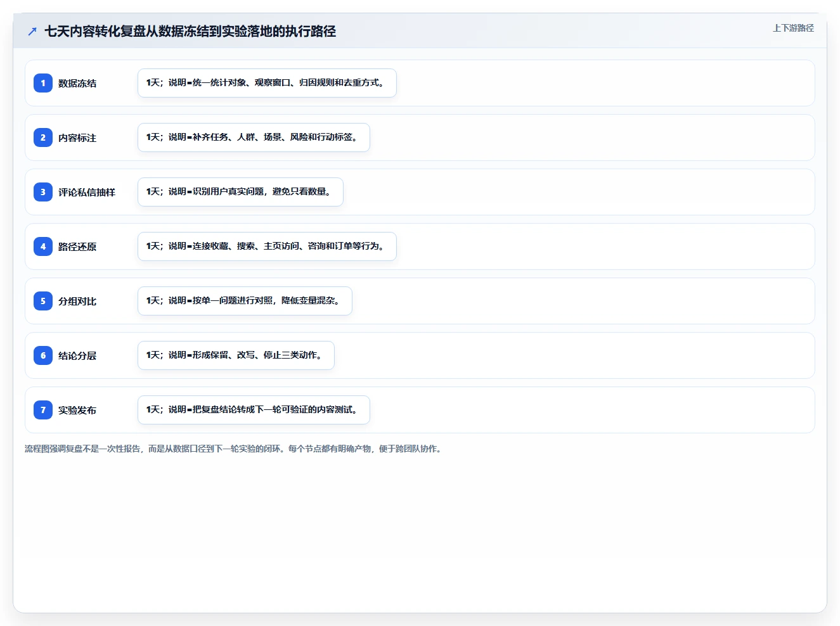Click step number badge 5
840x626 pixels.
43,301
